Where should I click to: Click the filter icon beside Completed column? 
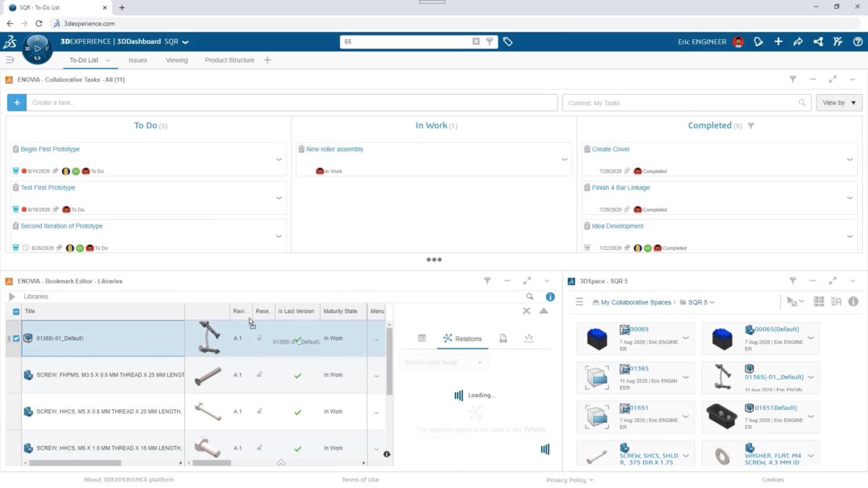[x=751, y=126]
